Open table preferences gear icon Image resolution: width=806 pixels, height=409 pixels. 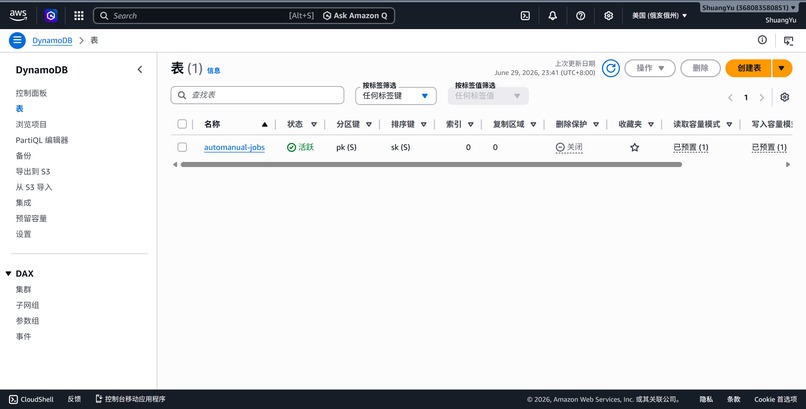click(784, 97)
